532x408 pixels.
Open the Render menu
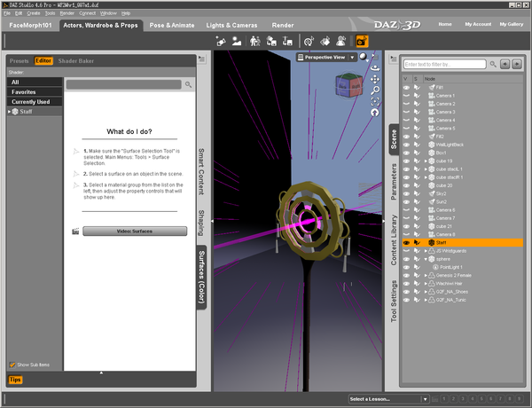coord(66,13)
